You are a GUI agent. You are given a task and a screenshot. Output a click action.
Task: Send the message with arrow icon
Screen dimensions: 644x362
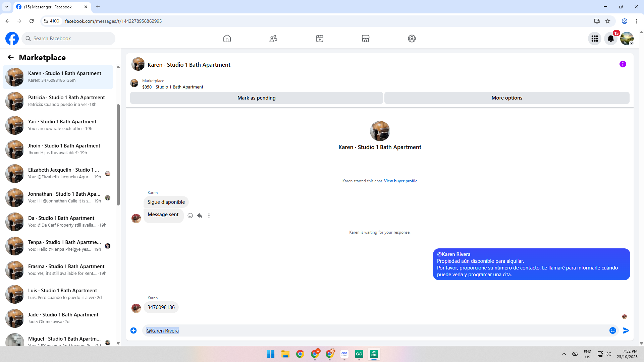626,330
